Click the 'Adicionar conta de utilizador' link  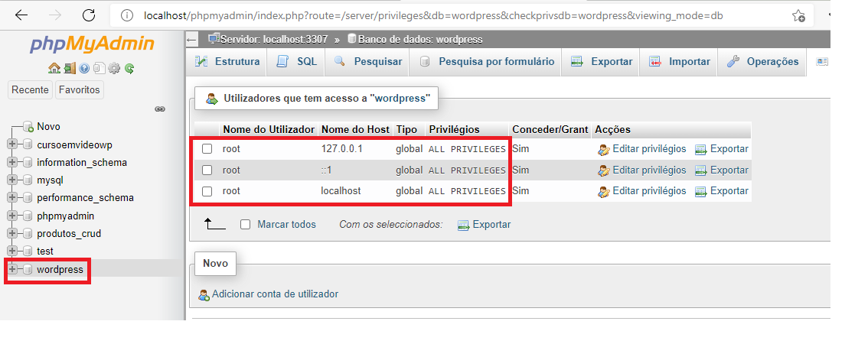pos(275,294)
